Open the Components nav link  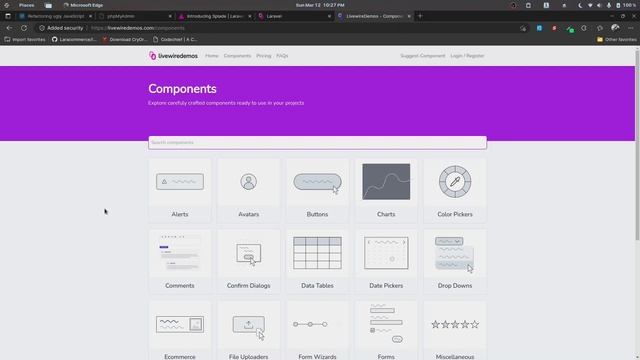[237, 56]
